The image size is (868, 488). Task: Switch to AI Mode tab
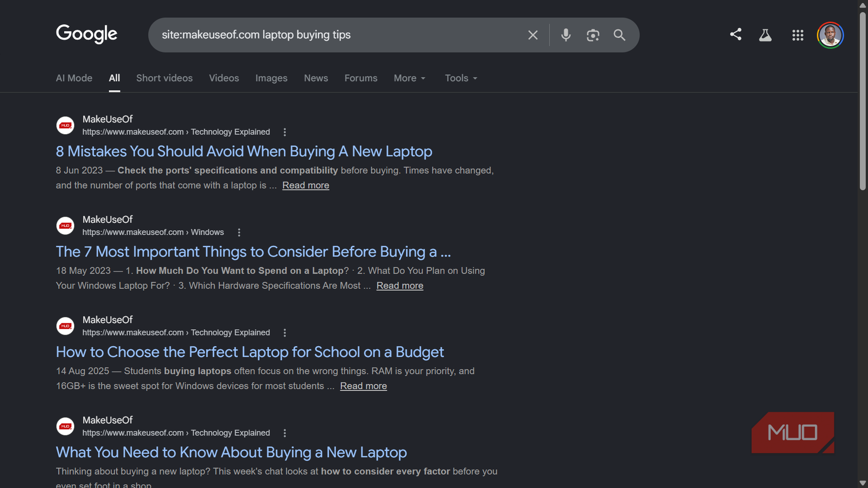tap(74, 78)
